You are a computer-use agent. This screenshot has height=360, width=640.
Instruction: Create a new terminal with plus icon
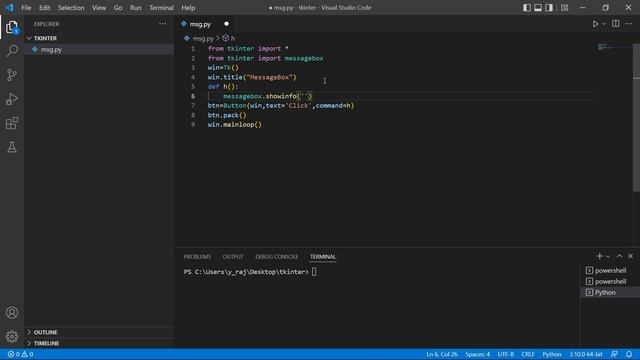599,256
